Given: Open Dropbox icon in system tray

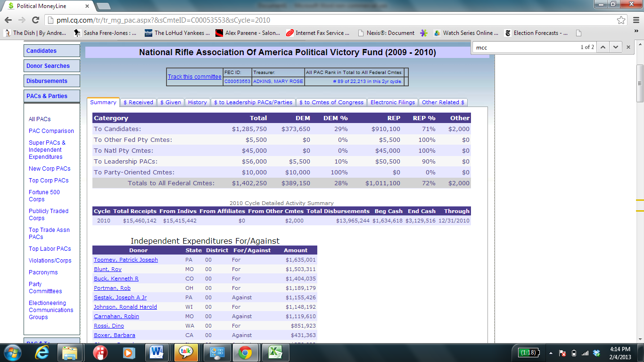Looking at the screenshot, I should click(596, 353).
